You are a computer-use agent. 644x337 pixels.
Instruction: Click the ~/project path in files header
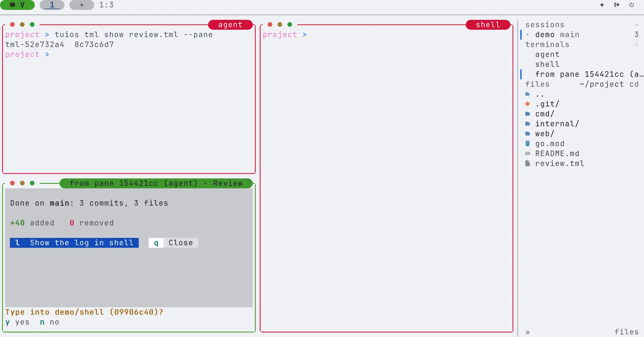coord(602,84)
